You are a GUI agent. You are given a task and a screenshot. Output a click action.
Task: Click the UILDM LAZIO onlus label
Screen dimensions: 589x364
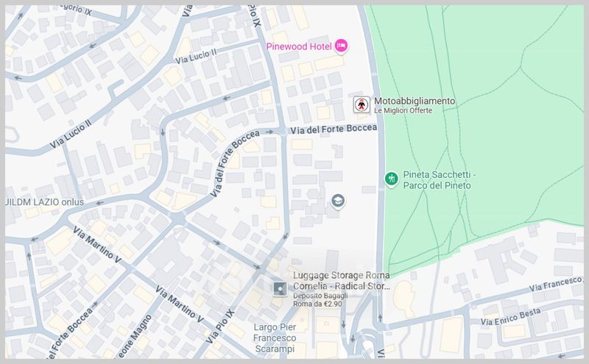click(44, 202)
